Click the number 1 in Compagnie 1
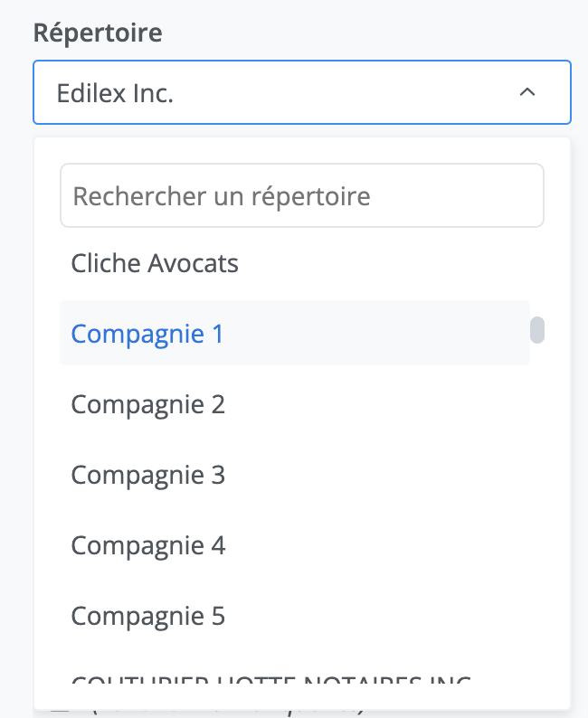The width and height of the screenshot is (588, 718). pyautogui.click(x=217, y=334)
